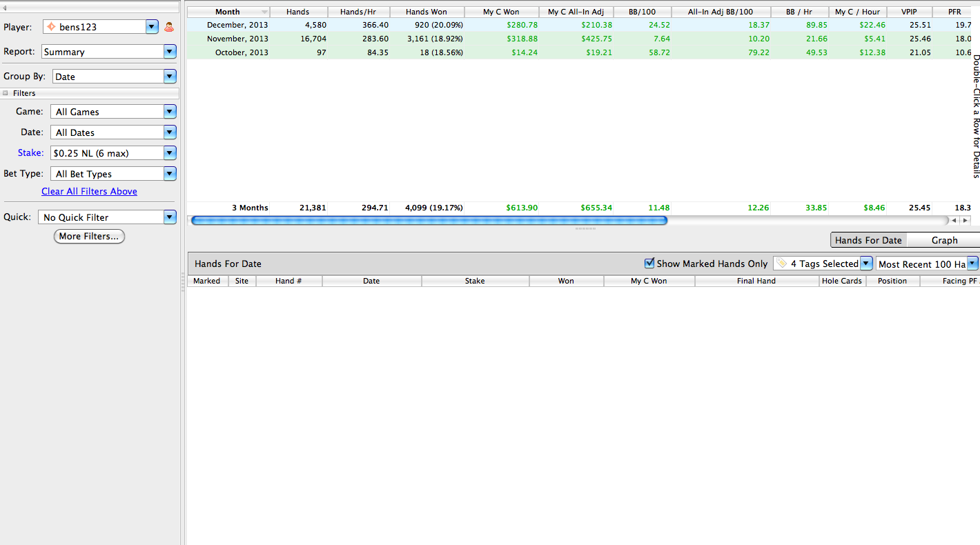980x545 pixels.
Task: Sort by My C / Hour column header
Action: pyautogui.click(x=857, y=12)
